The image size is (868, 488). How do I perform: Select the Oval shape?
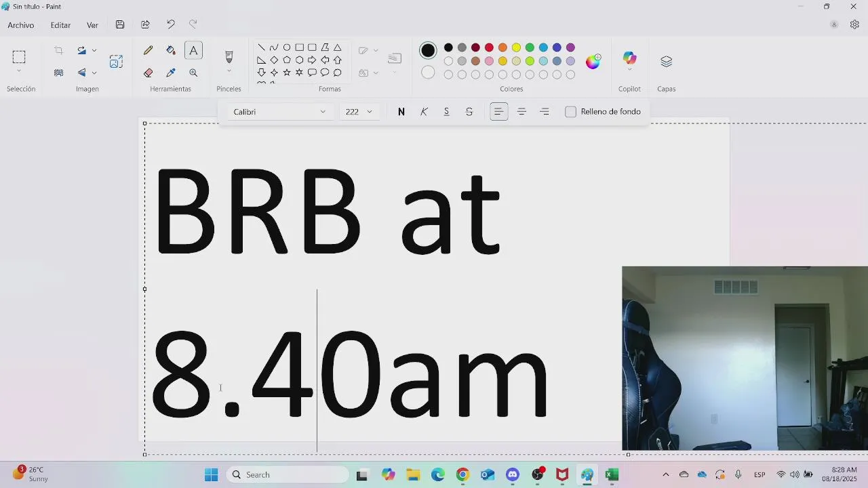[x=287, y=47]
